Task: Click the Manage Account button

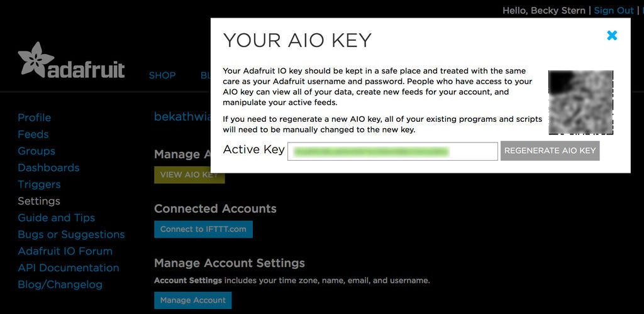Action: click(193, 300)
